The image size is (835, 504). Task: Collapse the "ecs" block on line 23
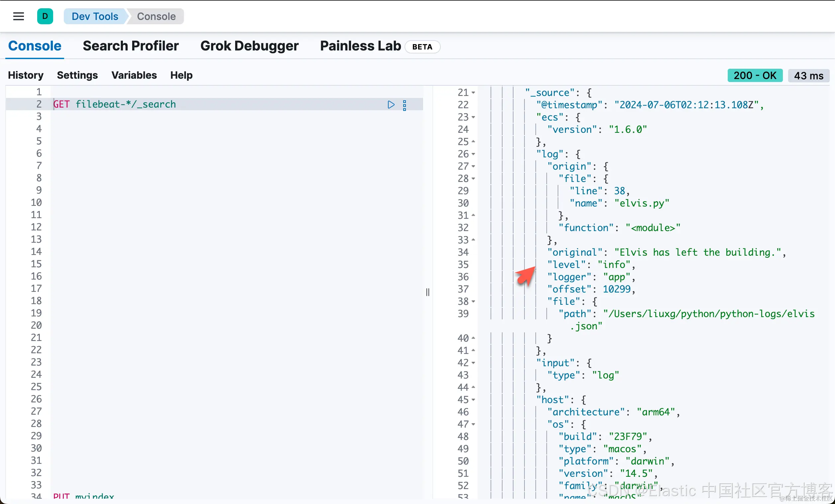[473, 117]
